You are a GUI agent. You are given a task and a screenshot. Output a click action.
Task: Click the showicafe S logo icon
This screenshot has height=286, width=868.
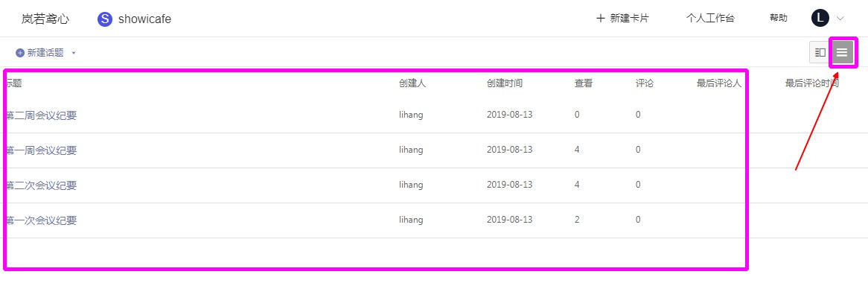(105, 19)
